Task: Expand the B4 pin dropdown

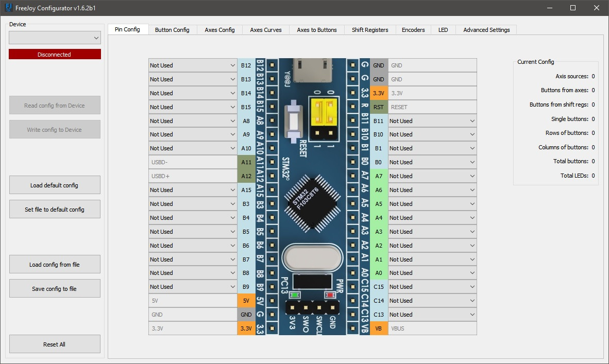Action: tap(193, 218)
